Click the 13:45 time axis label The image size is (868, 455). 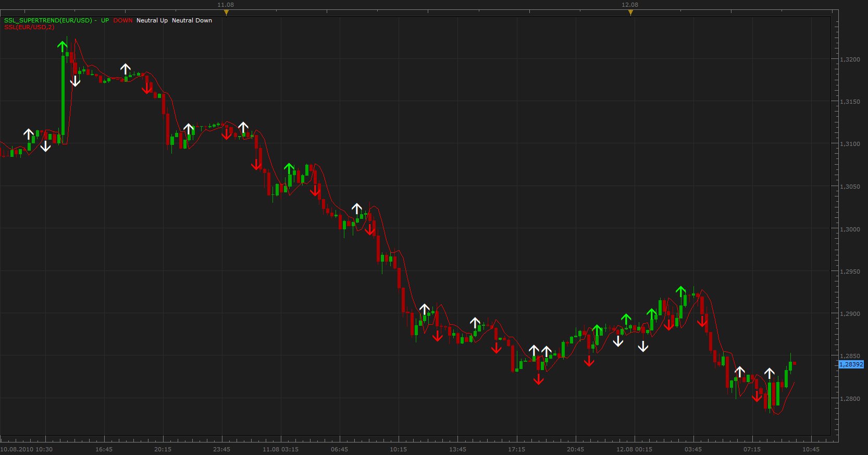[457, 449]
